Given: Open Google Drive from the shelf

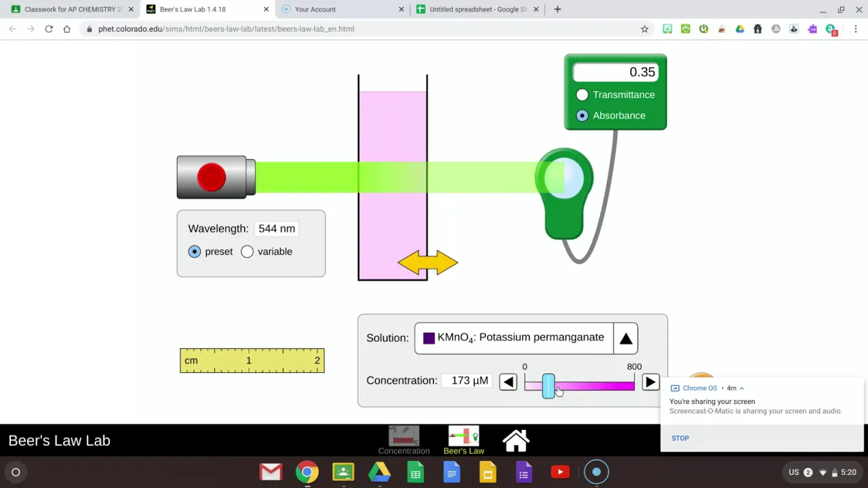Looking at the screenshot, I should (379, 472).
